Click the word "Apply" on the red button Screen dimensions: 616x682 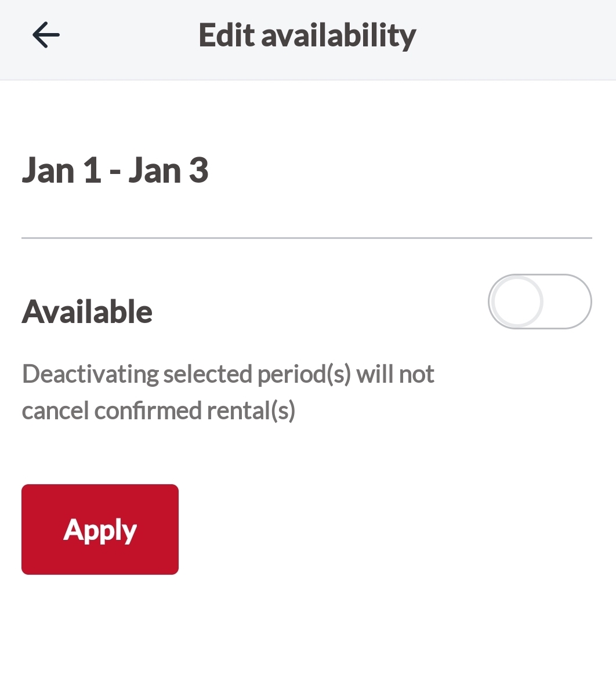(x=100, y=529)
